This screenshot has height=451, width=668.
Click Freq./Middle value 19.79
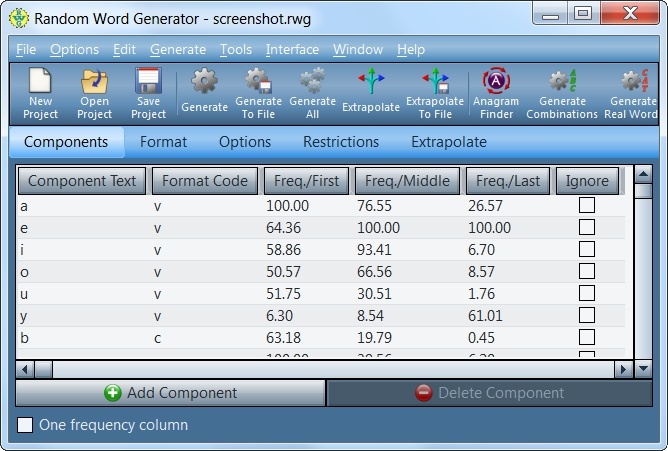click(374, 338)
